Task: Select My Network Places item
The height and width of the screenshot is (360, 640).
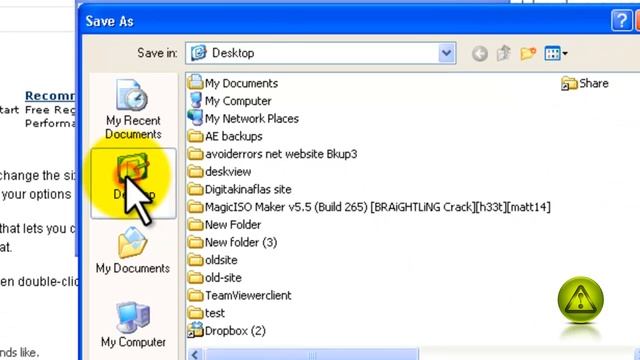Action: coord(243,119)
